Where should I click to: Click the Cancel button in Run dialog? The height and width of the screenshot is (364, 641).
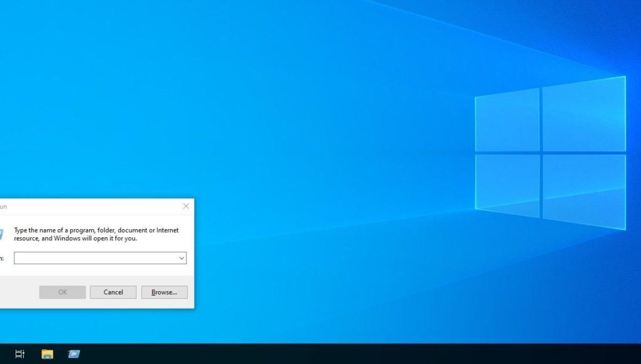point(113,292)
